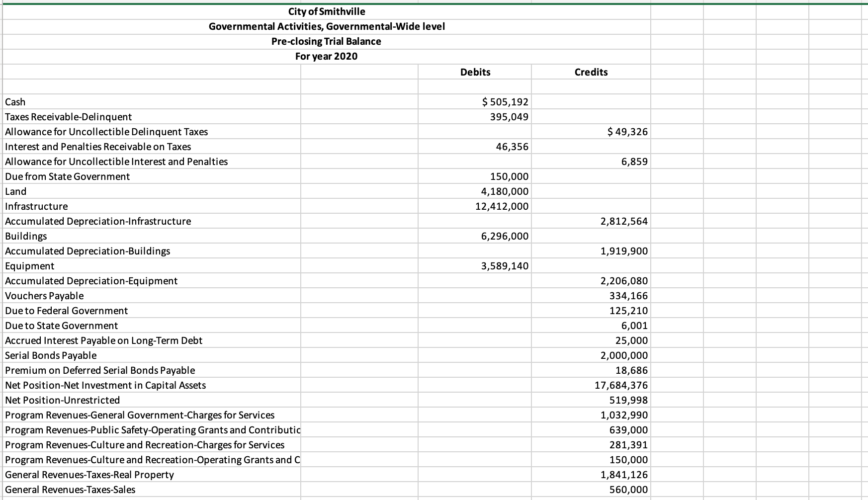The image size is (868, 500).
Task: Select the Due from State Government debit 150,000
Action: (510, 176)
